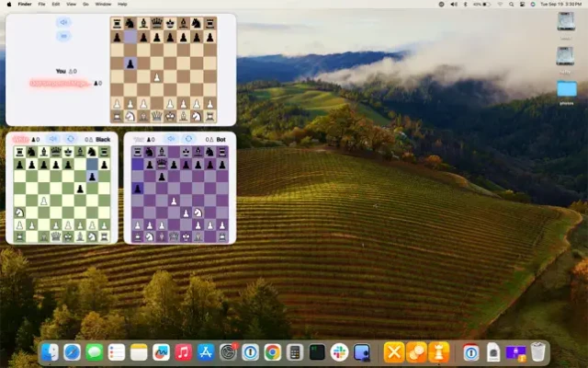Open the Window menu
This screenshot has height=368, width=588.
tap(103, 4)
